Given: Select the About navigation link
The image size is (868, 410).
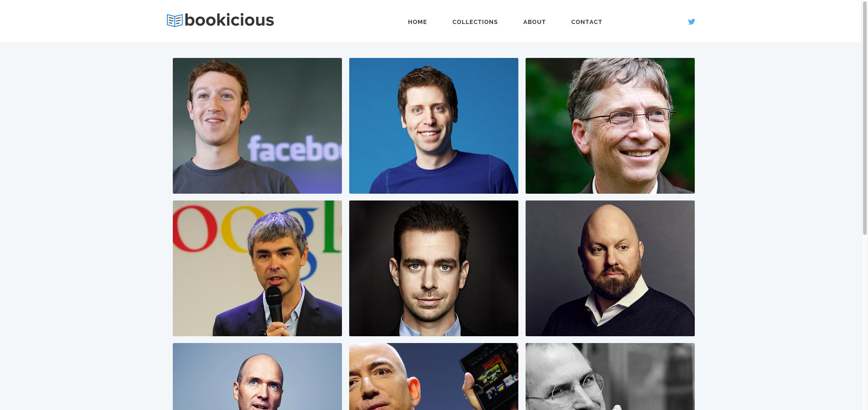Looking at the screenshot, I should (534, 22).
